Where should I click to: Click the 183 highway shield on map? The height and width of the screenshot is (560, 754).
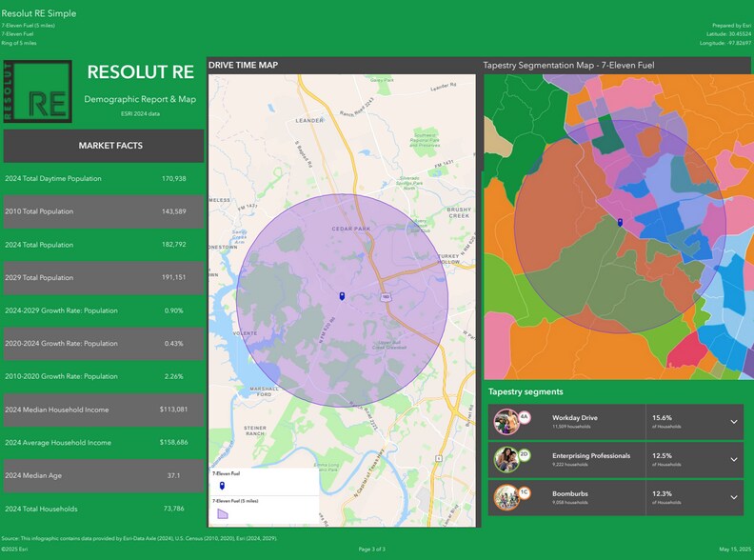pyautogui.click(x=386, y=297)
